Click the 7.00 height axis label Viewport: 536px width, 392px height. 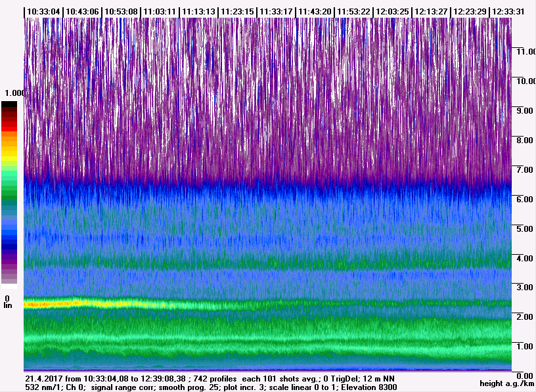click(x=525, y=169)
